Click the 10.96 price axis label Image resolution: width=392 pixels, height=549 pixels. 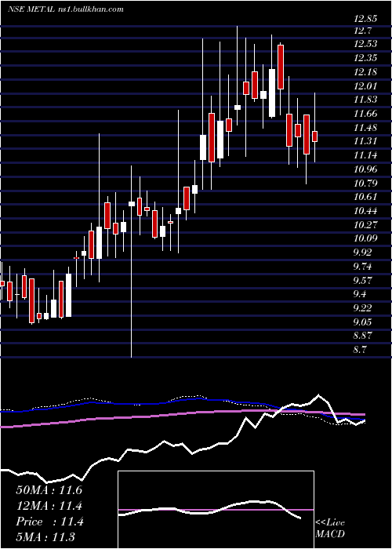coord(366,169)
